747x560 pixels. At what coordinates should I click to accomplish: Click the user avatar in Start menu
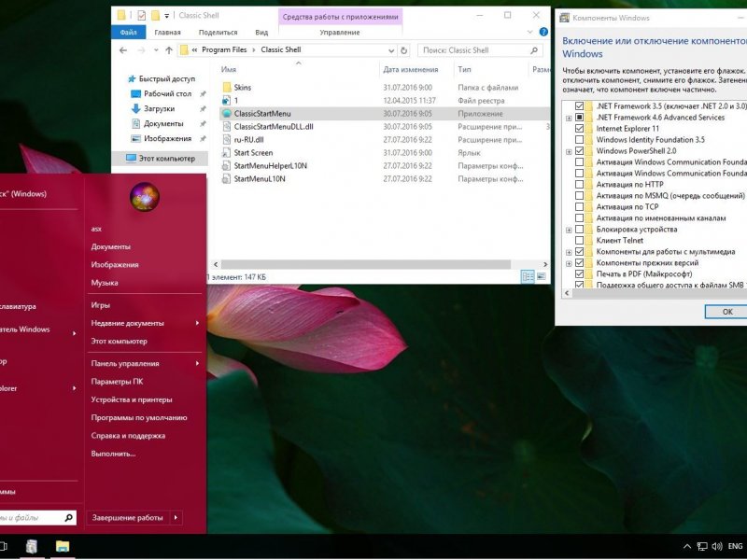(x=145, y=197)
